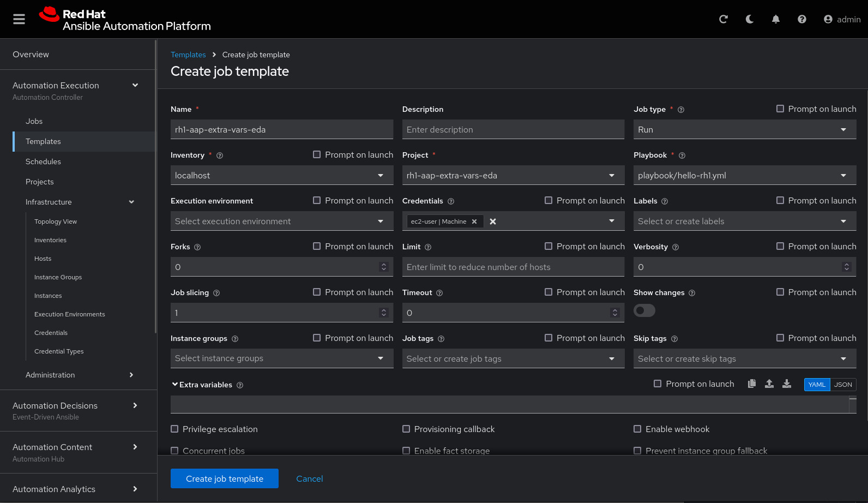Click the Red Hat Ansible logo
Image resolution: width=868 pixels, height=503 pixels.
[125, 19]
